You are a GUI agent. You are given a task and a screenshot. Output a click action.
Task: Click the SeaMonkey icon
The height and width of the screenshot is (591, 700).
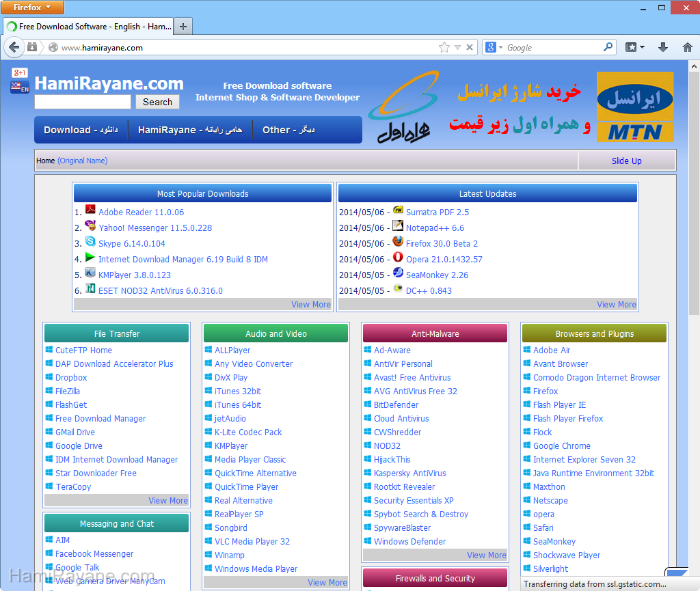click(399, 273)
